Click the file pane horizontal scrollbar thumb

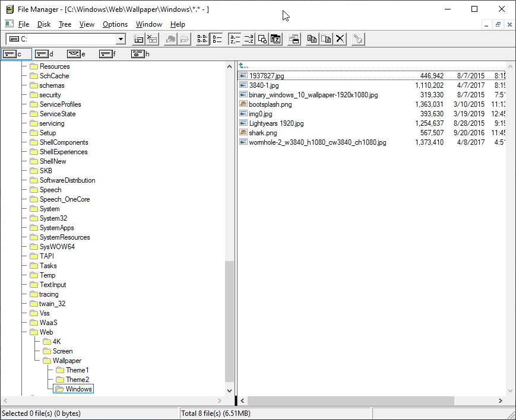351,400
